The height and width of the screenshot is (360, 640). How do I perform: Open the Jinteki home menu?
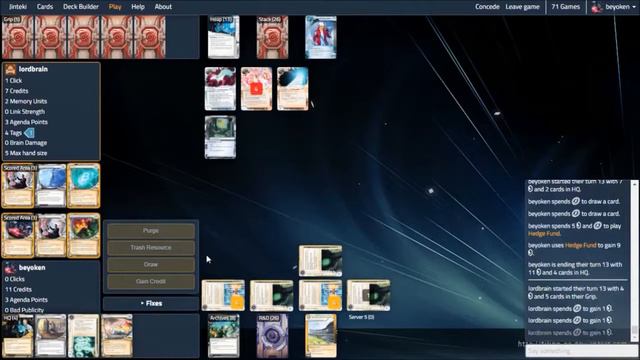[18, 7]
